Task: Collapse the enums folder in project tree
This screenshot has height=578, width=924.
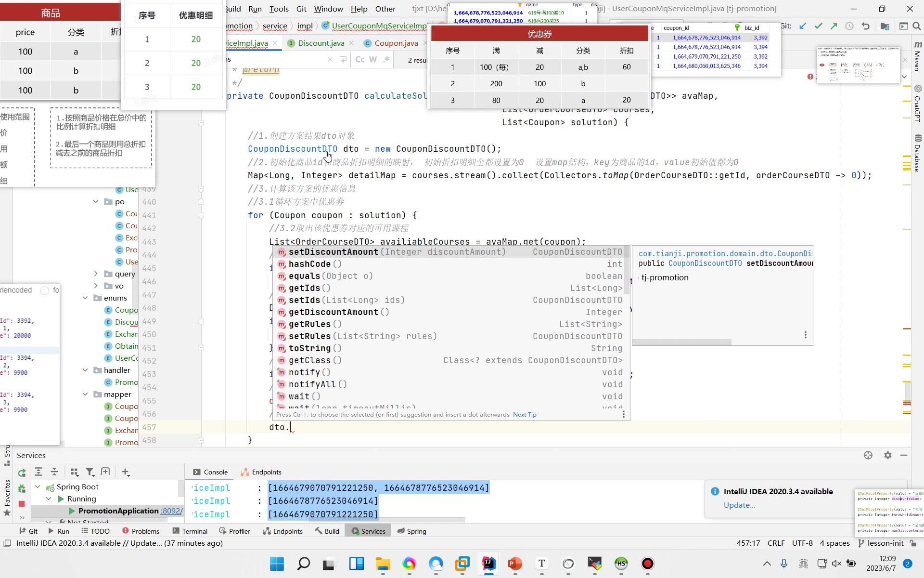Action: tap(85, 298)
